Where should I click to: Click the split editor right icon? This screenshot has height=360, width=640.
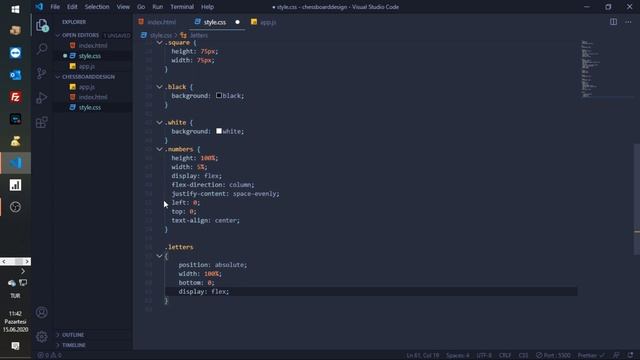[613, 22]
